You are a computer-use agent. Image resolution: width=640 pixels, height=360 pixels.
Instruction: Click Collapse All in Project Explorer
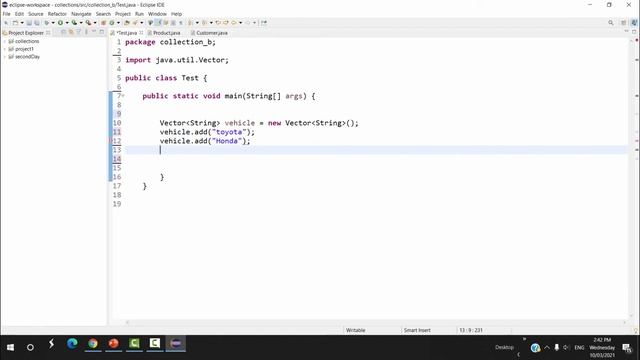pyautogui.click(x=64, y=32)
